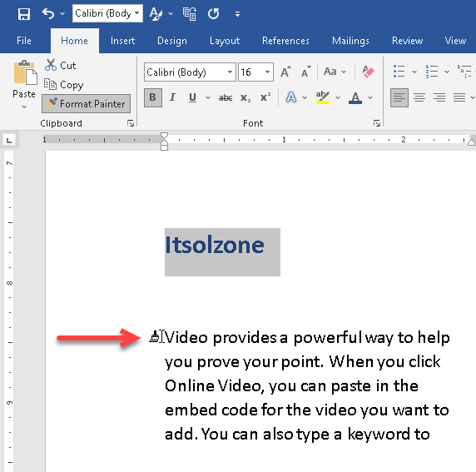
Task: Click Center alignment icon
Action: click(x=419, y=97)
